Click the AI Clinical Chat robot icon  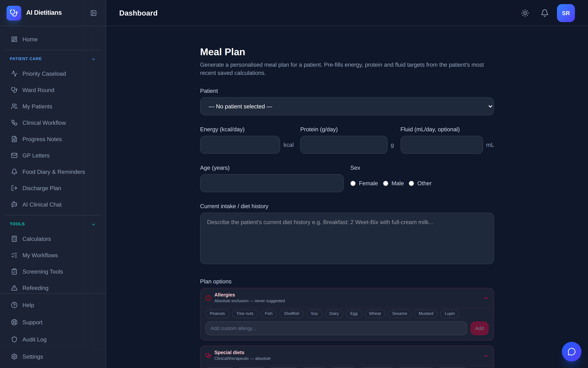click(x=14, y=204)
